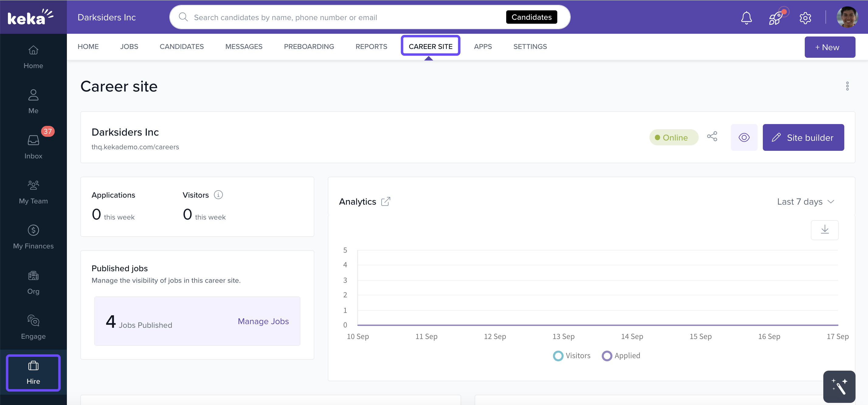Open the Candidates search scope selector
The width and height of the screenshot is (868, 405).
coord(531,17)
